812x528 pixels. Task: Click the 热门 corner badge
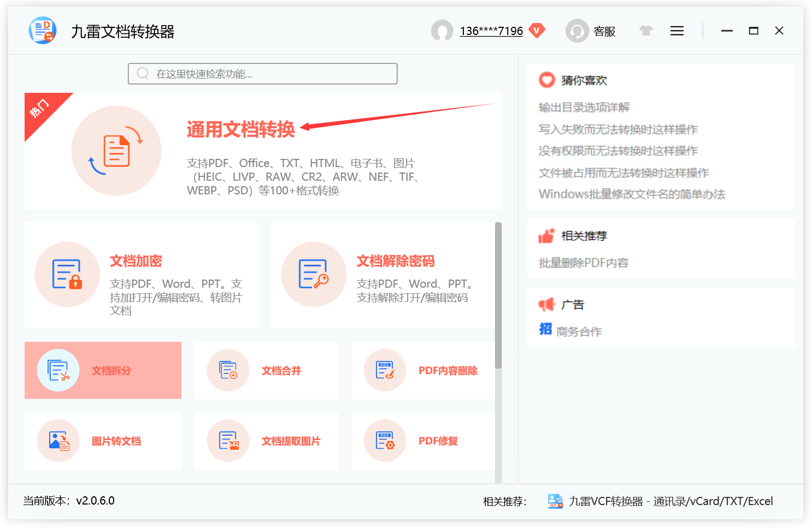[41, 109]
